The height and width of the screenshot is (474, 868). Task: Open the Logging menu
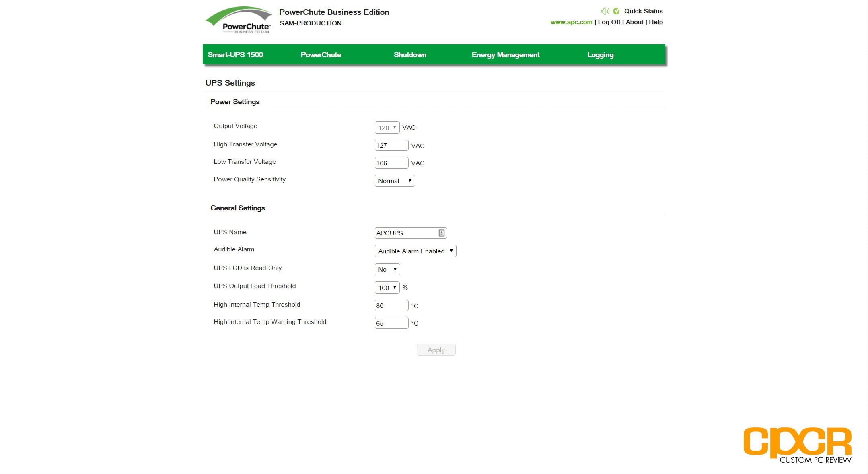[601, 55]
